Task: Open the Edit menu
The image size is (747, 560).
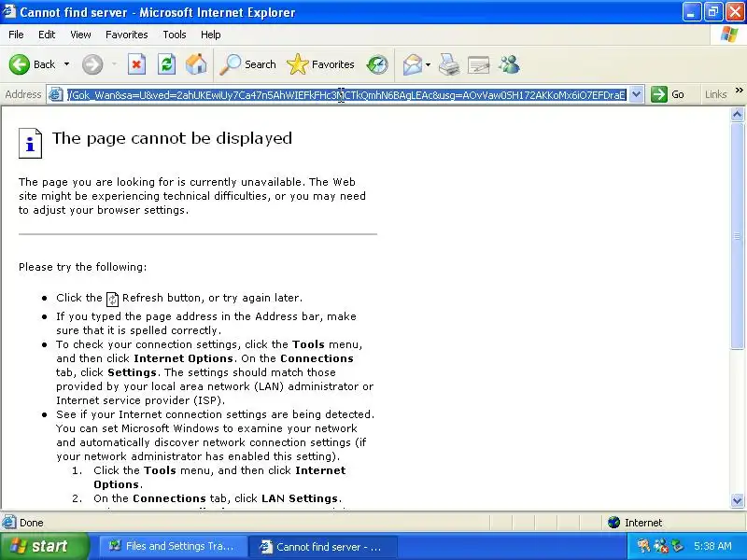Action: [47, 35]
